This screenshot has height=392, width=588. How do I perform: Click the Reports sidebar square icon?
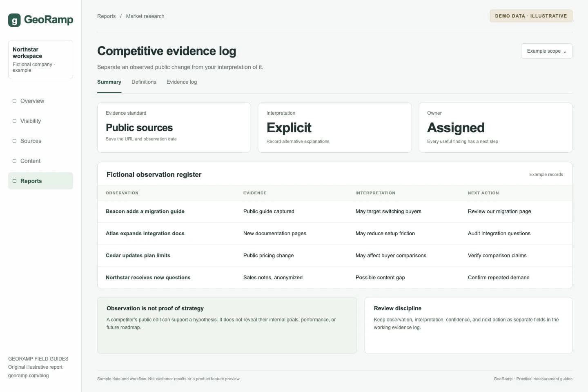click(x=15, y=181)
